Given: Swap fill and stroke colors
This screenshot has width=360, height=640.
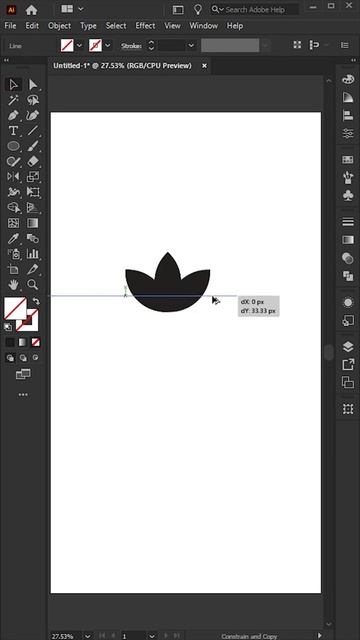Looking at the screenshot, I should pos(36,301).
